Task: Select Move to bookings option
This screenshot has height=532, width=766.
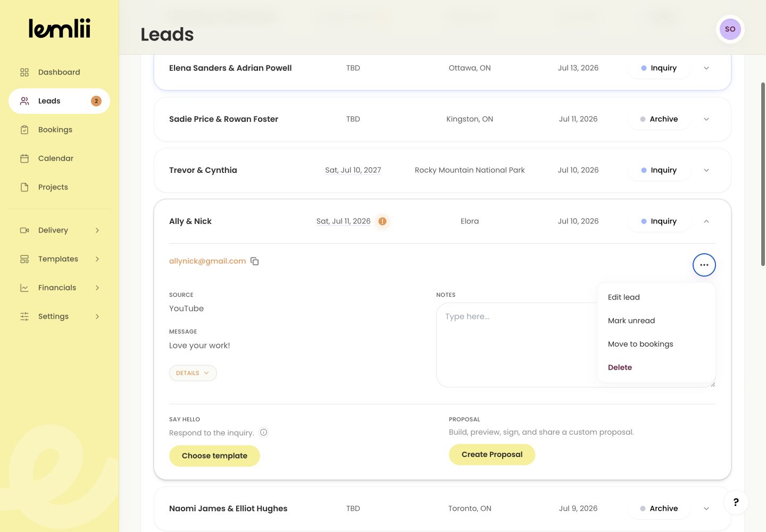Action: point(656,344)
